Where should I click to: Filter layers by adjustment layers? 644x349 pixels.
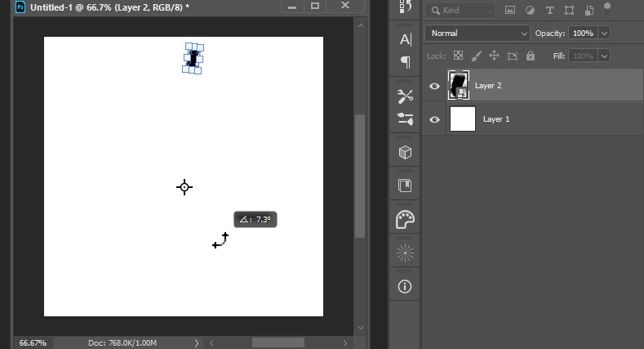click(x=530, y=11)
